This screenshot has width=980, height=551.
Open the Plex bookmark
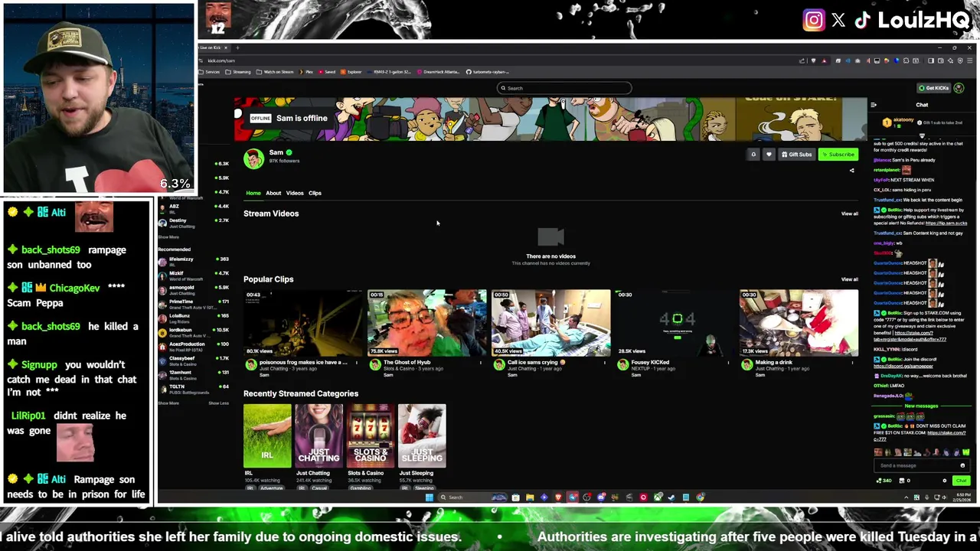[306, 72]
